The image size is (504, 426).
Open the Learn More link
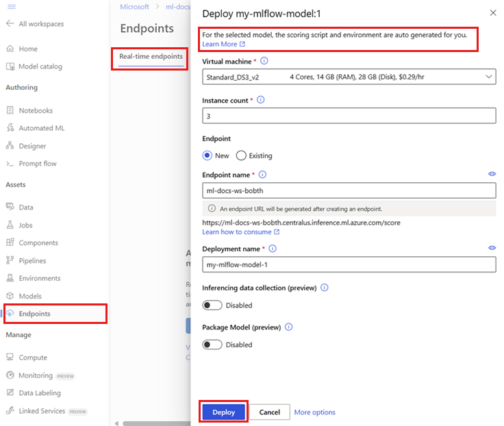coord(224,44)
